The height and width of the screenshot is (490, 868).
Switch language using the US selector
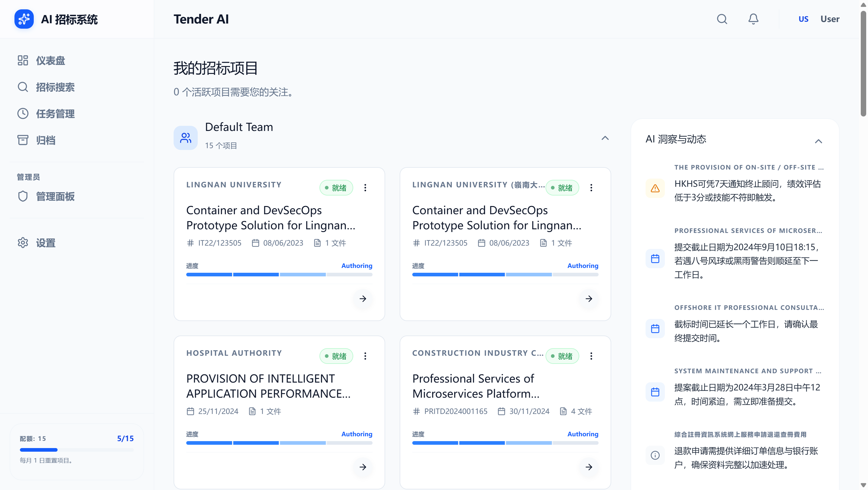tap(803, 19)
